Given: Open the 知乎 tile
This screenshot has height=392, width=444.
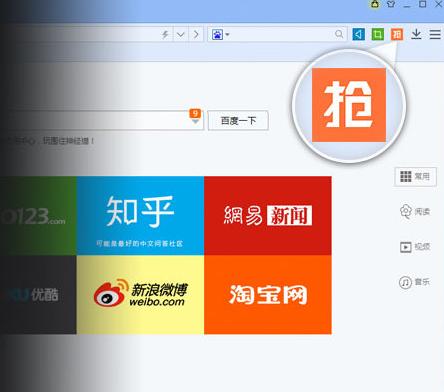Looking at the screenshot, I should click(140, 216).
